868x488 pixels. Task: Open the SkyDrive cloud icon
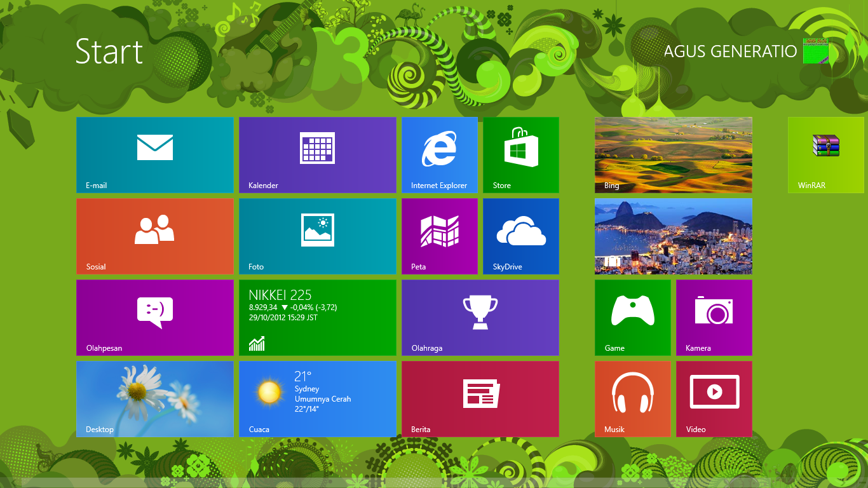pos(521,231)
